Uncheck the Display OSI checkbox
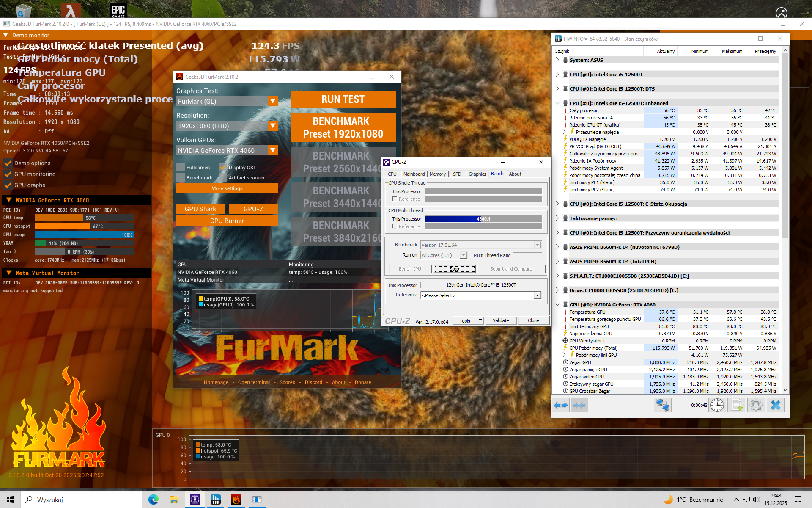This screenshot has width=812, height=508. pos(223,167)
